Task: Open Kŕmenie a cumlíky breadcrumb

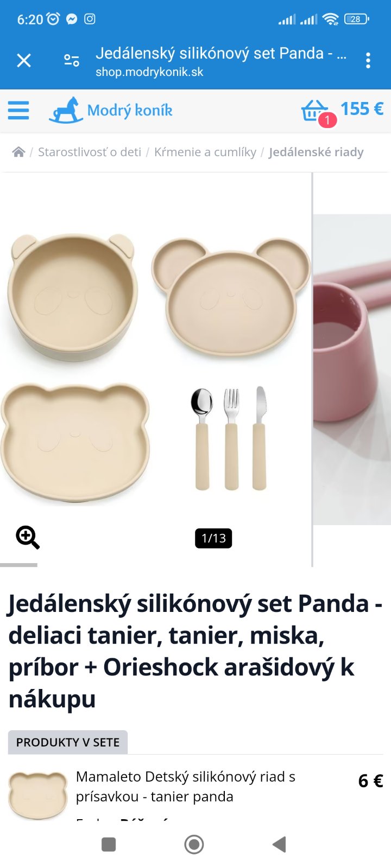Action: point(205,152)
